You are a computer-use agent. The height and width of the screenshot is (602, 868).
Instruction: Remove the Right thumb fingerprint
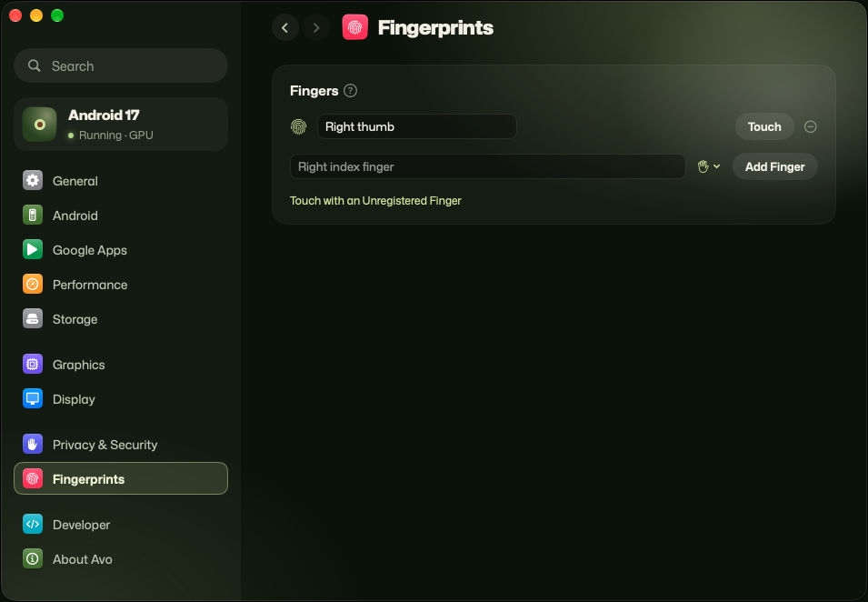pos(811,126)
